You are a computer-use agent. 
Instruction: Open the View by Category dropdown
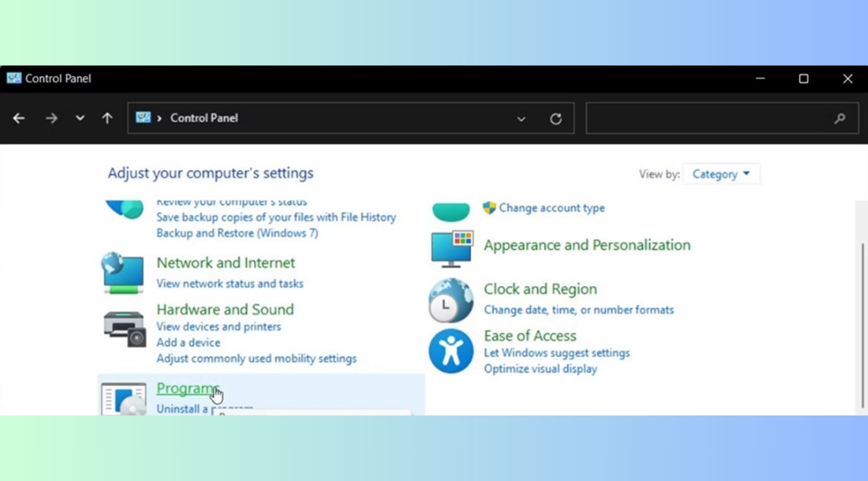tap(721, 174)
